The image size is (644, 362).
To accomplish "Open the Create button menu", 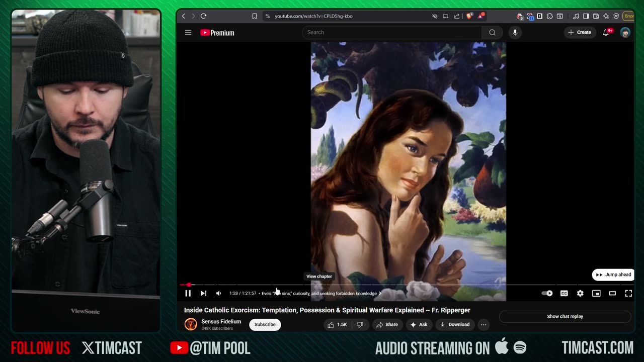I will (579, 32).
